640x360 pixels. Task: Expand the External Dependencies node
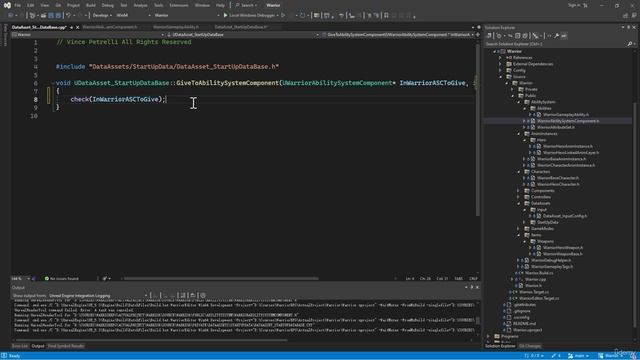tap(501, 64)
